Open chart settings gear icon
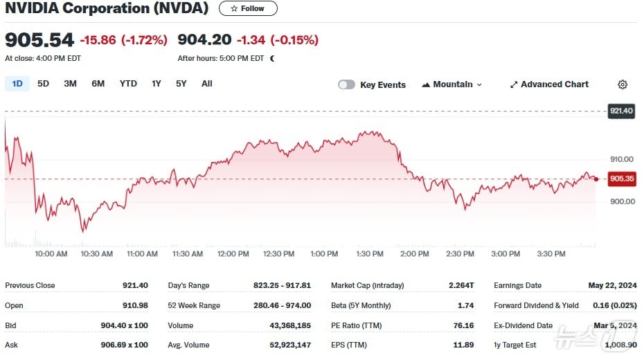Screen dimensions: 644x360 click(x=623, y=84)
